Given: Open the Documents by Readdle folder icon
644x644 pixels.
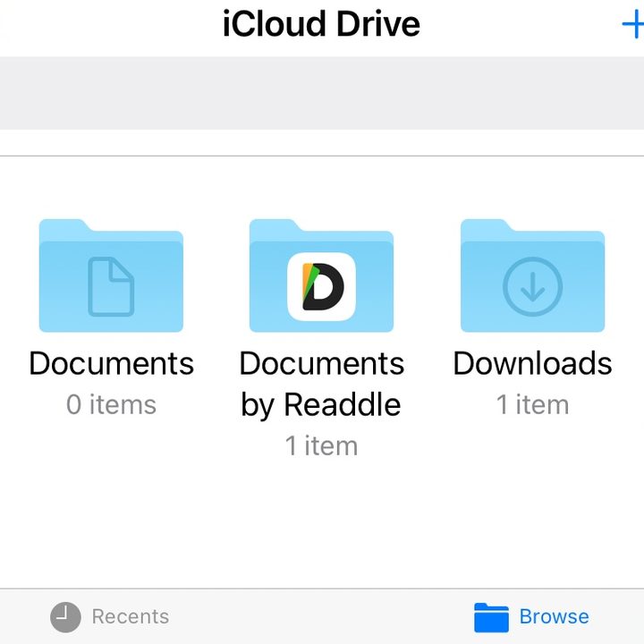Looking at the screenshot, I should (x=322, y=275).
